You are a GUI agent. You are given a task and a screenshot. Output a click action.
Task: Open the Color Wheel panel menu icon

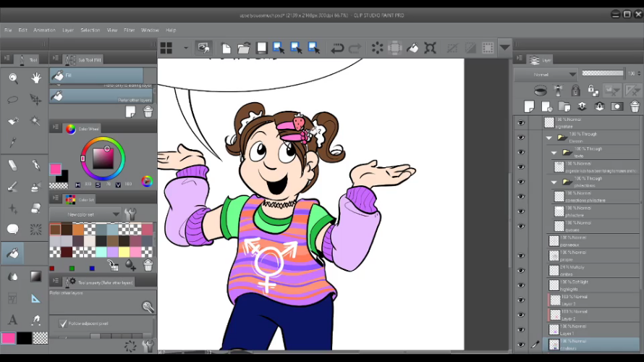(x=56, y=128)
